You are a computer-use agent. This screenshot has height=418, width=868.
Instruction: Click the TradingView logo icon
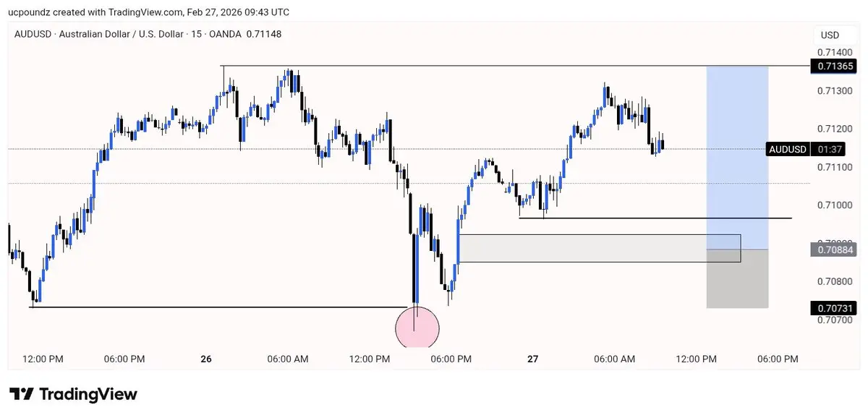(x=22, y=394)
